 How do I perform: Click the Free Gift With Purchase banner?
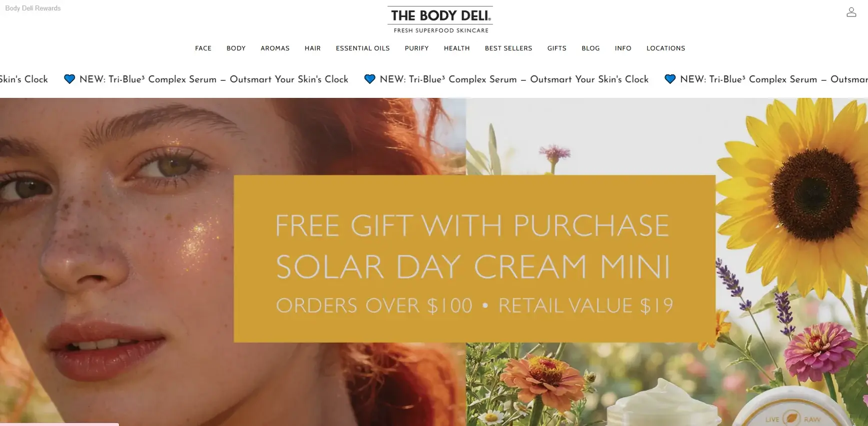(x=474, y=259)
